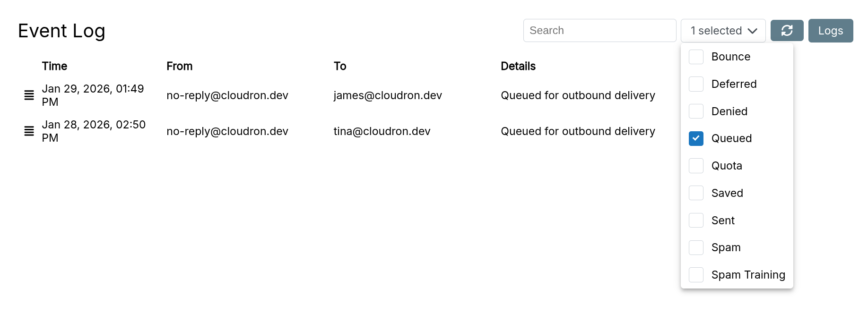Open the "1 selected" event type filter
This screenshot has height=314, width=868.
[x=716, y=31]
